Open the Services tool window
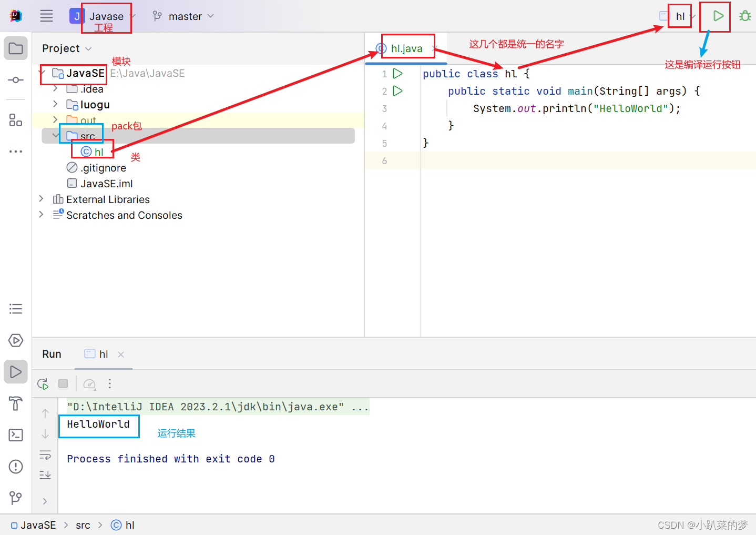The image size is (756, 535). coord(16,340)
